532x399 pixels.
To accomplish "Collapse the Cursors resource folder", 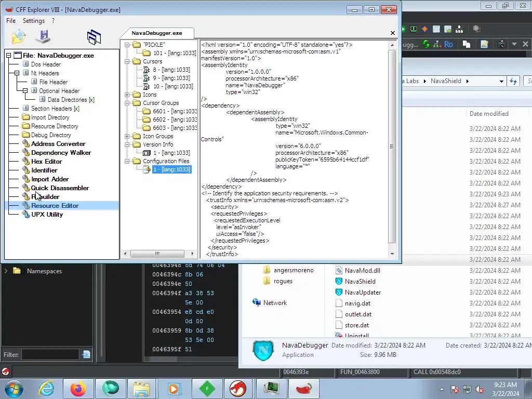I will [127, 61].
